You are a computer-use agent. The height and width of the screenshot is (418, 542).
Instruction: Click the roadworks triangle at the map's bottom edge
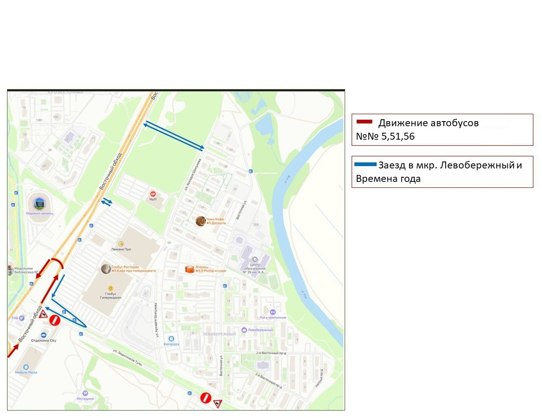pos(217,403)
